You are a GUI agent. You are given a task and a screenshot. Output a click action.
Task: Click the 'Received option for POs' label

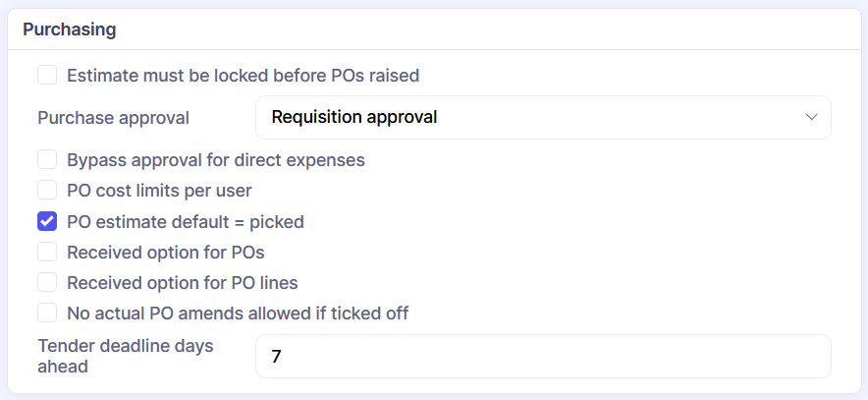point(166,252)
